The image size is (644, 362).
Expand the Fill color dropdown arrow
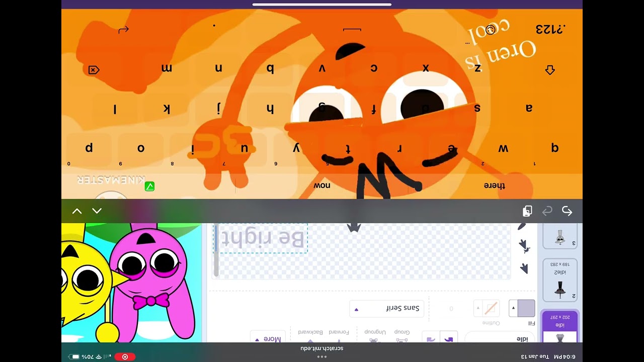coord(513,308)
